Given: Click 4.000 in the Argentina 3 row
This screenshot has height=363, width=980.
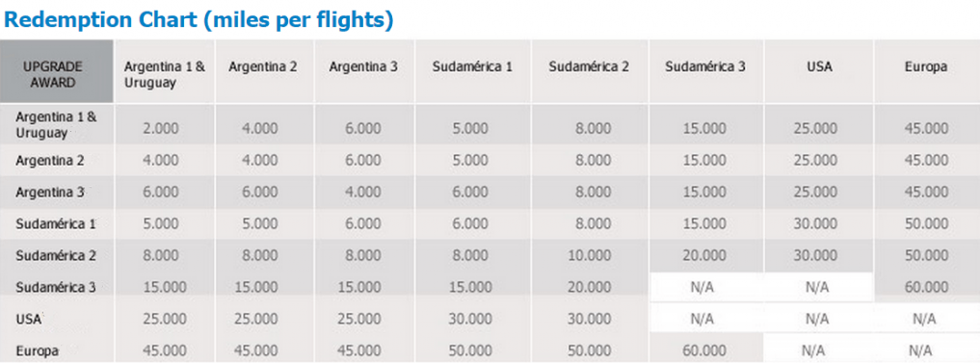Looking at the screenshot, I should tap(365, 192).
